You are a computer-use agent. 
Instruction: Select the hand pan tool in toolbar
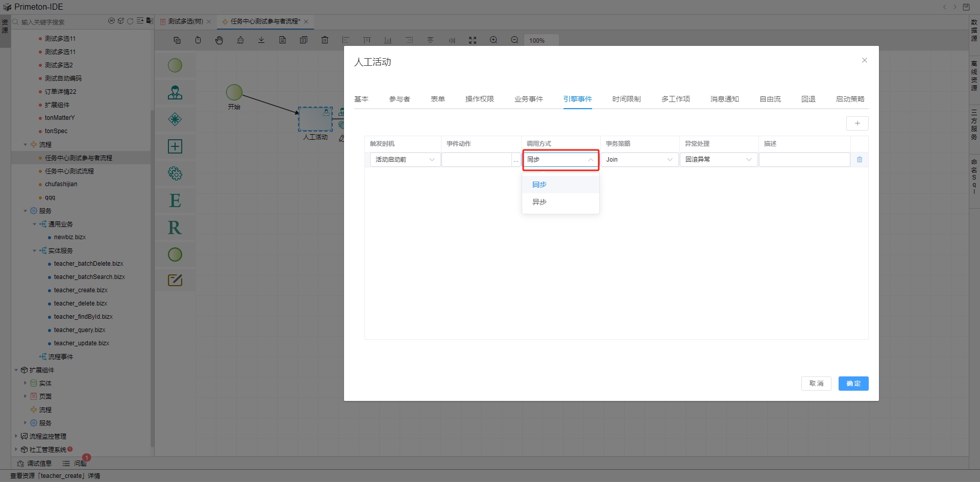[219, 40]
